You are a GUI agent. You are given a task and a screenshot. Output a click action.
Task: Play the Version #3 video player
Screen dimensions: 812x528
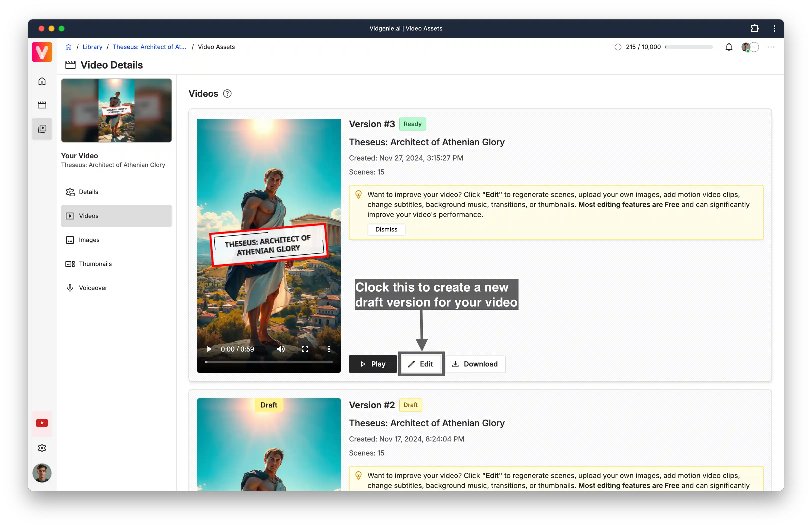(x=209, y=349)
